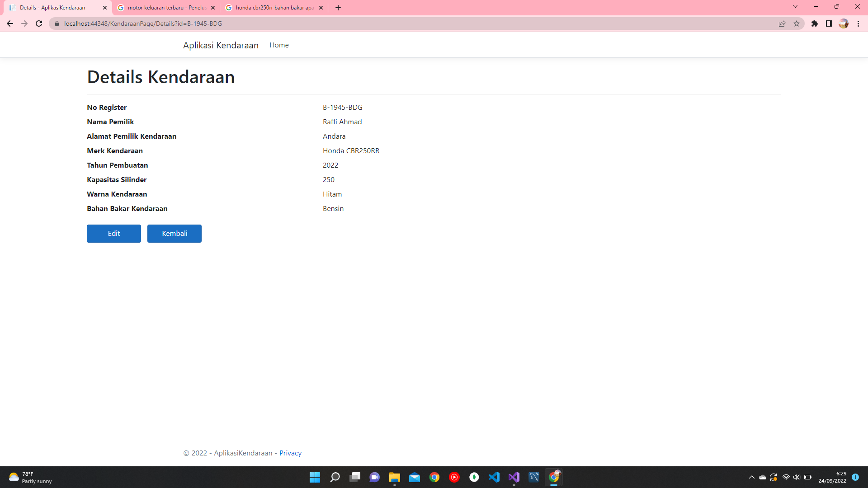Launch Visual Studio from the taskbar

click(x=514, y=477)
